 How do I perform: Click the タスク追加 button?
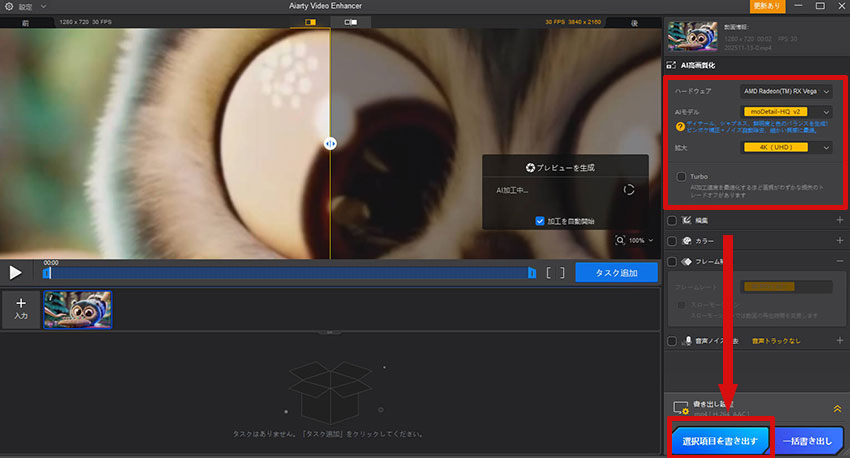pos(616,273)
